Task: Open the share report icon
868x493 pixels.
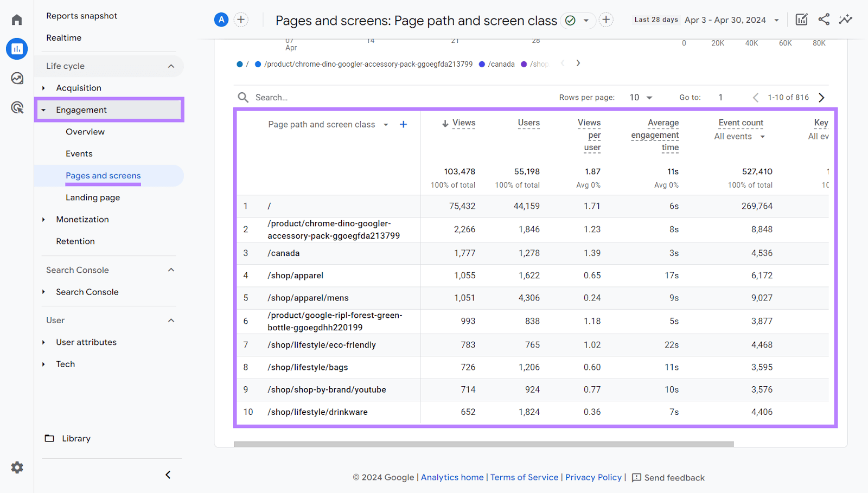Action: tap(824, 19)
